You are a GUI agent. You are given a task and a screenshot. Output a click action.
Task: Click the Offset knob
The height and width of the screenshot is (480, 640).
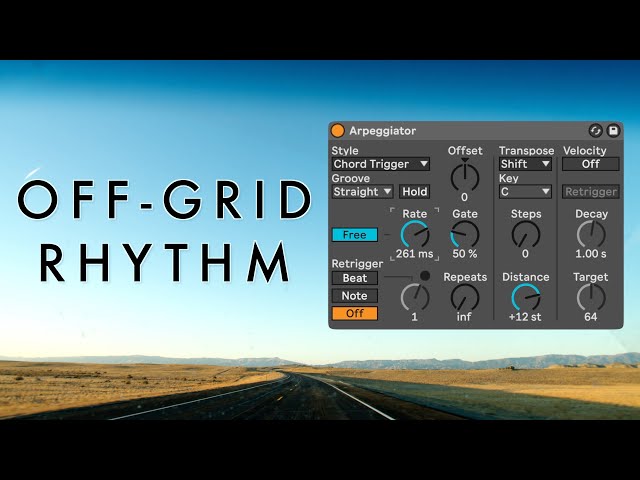(464, 177)
